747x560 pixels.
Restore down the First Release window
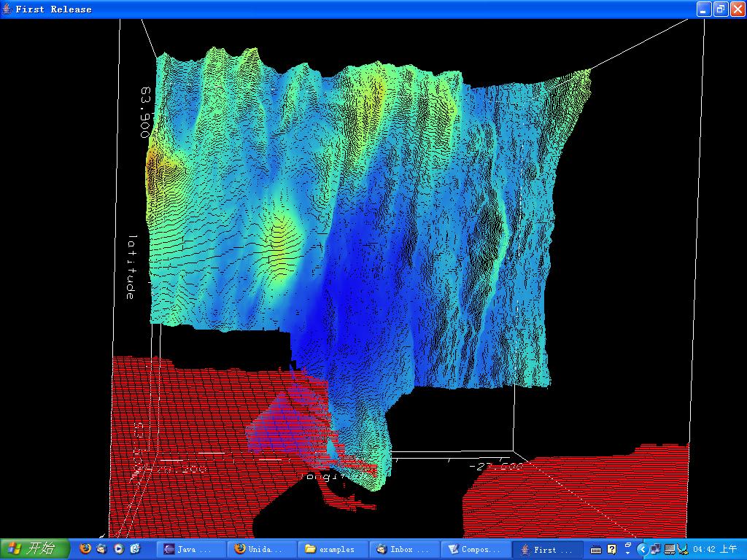(x=720, y=9)
